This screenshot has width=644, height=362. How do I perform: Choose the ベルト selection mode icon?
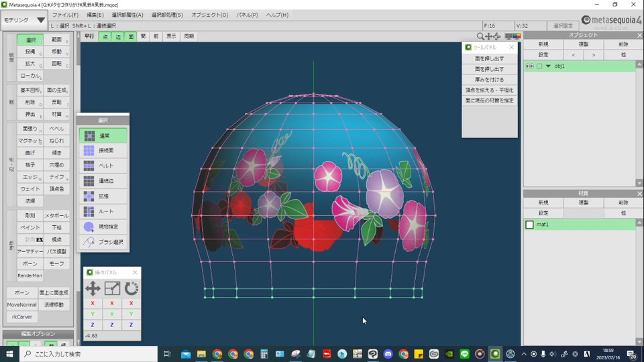coord(89,166)
